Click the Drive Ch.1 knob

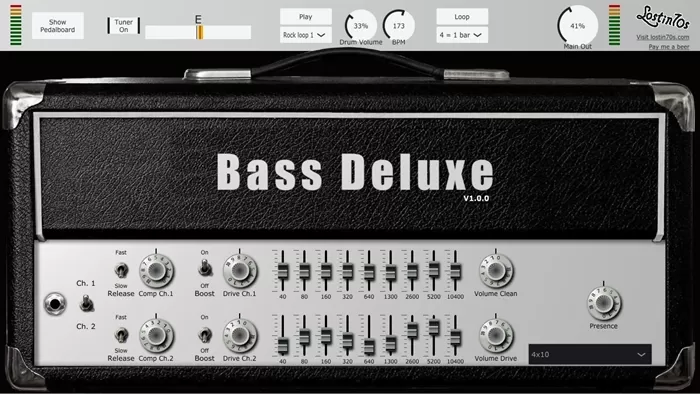point(240,271)
